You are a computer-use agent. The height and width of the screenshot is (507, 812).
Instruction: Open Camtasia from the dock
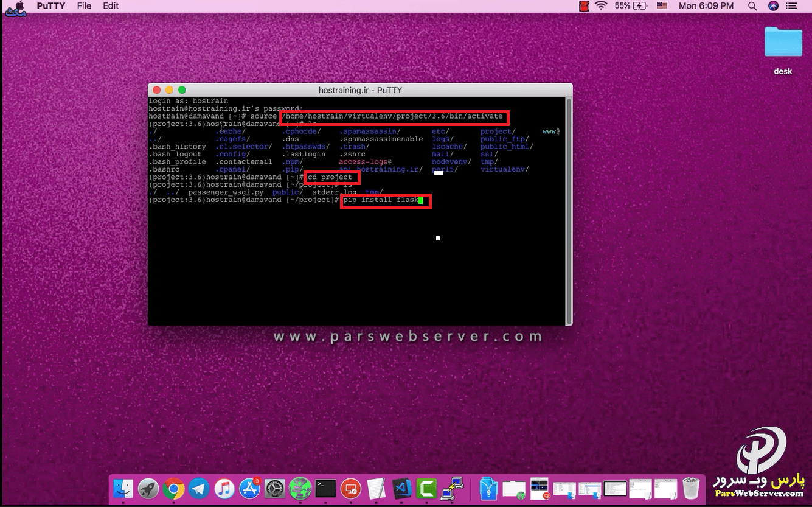(x=428, y=488)
